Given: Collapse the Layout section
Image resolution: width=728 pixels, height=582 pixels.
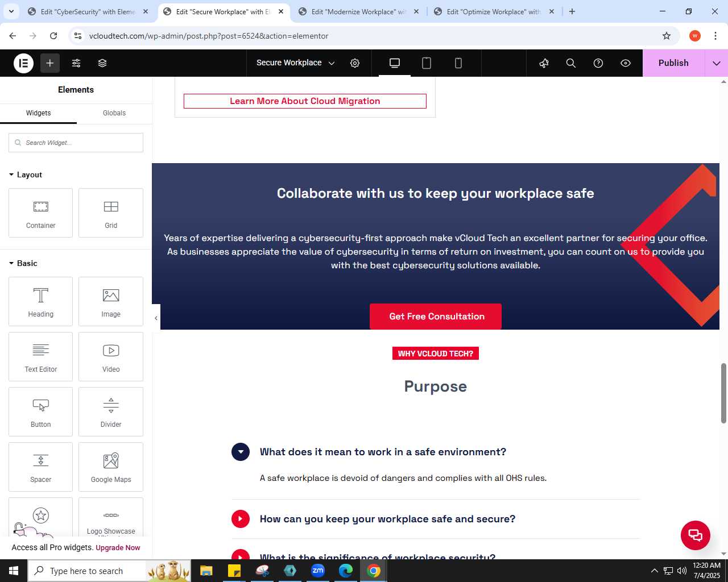Looking at the screenshot, I should click(x=26, y=174).
